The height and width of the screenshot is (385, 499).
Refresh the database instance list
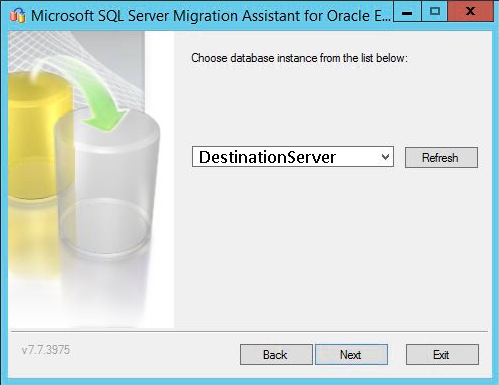441,157
